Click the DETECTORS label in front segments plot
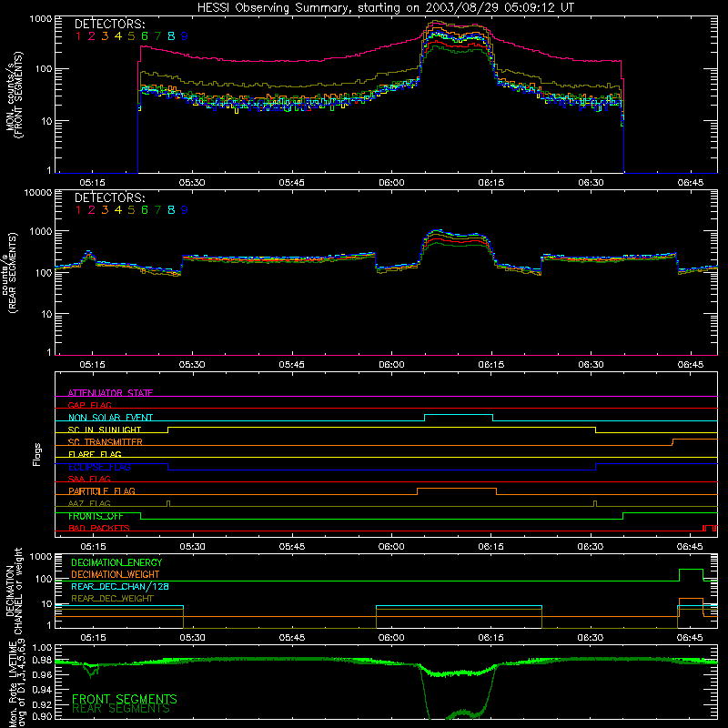 coord(109,25)
